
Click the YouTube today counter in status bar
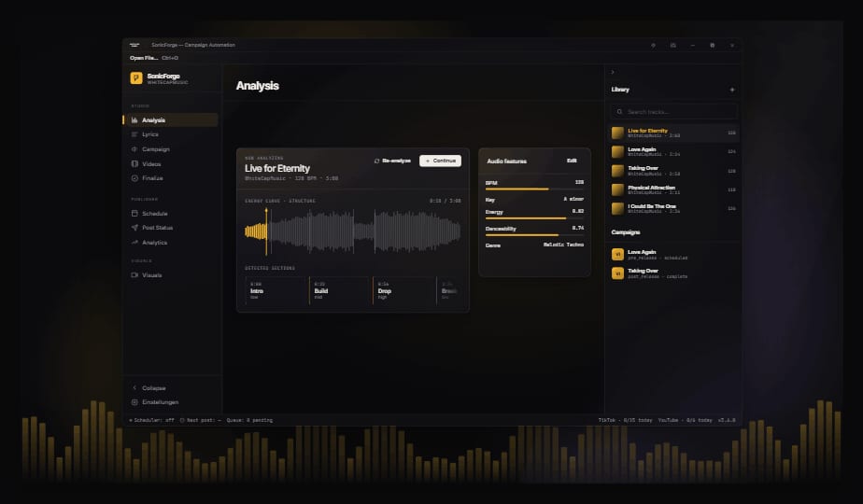686,420
